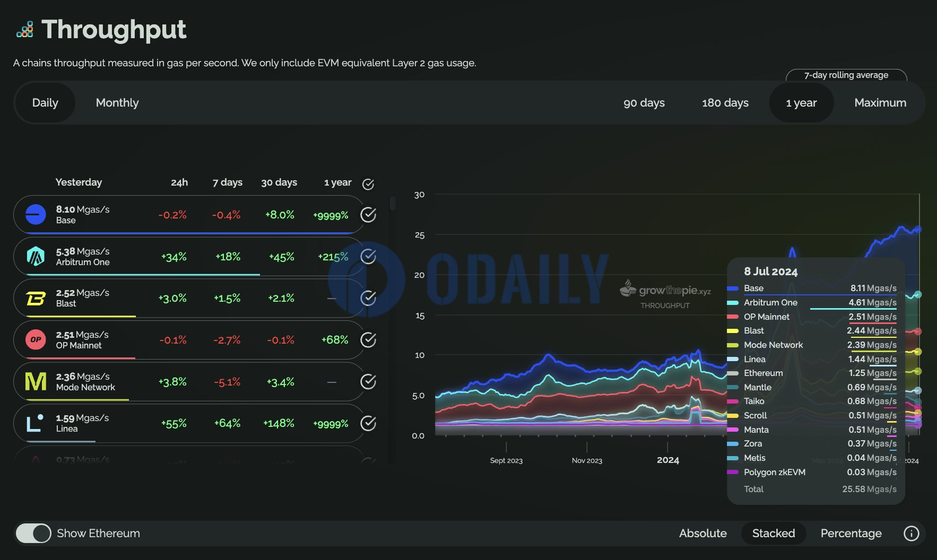Click the Arbitrum One row 5.38 Mgas/s
The width and height of the screenshot is (937, 560).
[188, 257]
